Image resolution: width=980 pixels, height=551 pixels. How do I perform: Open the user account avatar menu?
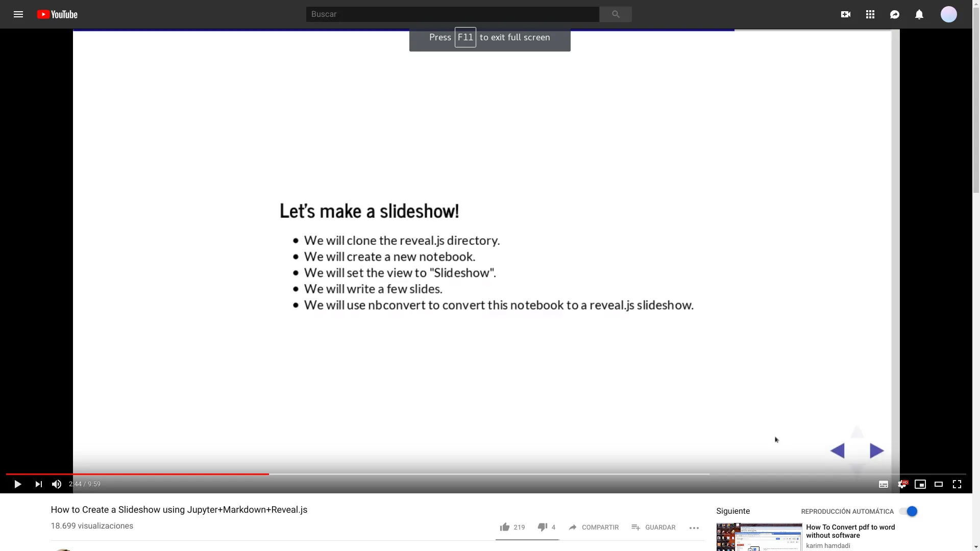coord(948,14)
